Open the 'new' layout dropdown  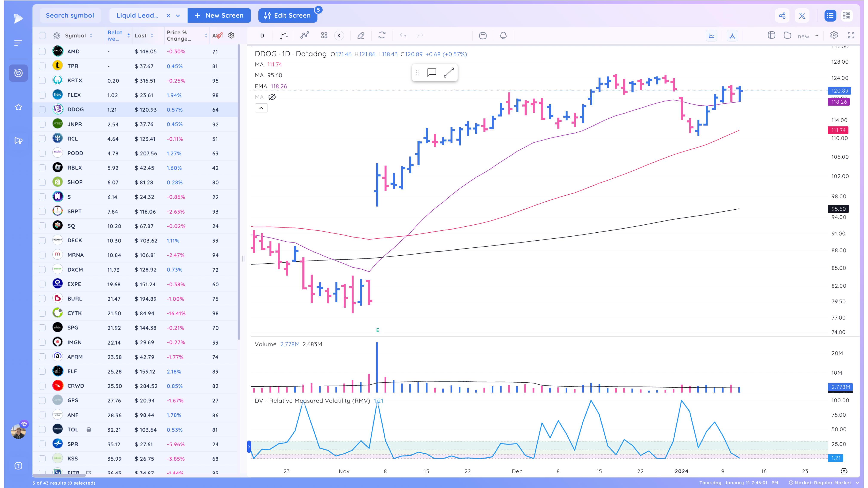[808, 36]
